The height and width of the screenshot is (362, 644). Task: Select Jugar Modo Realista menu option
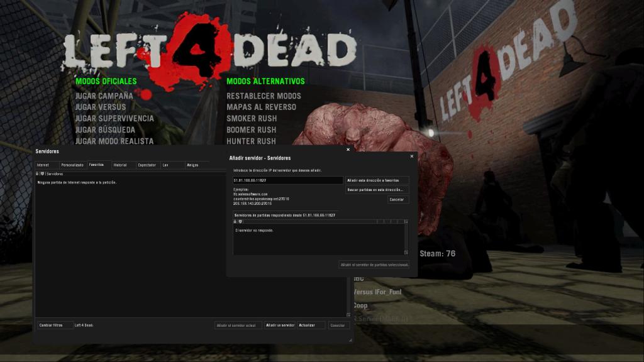pos(114,141)
